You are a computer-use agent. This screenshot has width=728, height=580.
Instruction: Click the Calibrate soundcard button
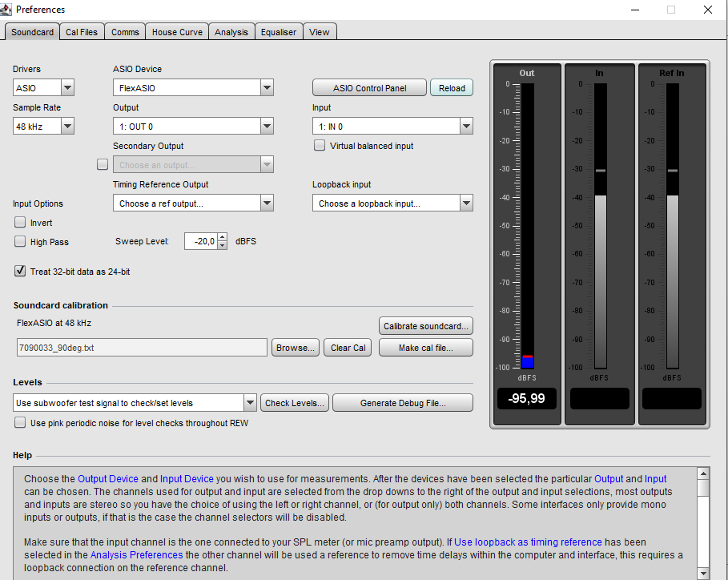click(425, 325)
